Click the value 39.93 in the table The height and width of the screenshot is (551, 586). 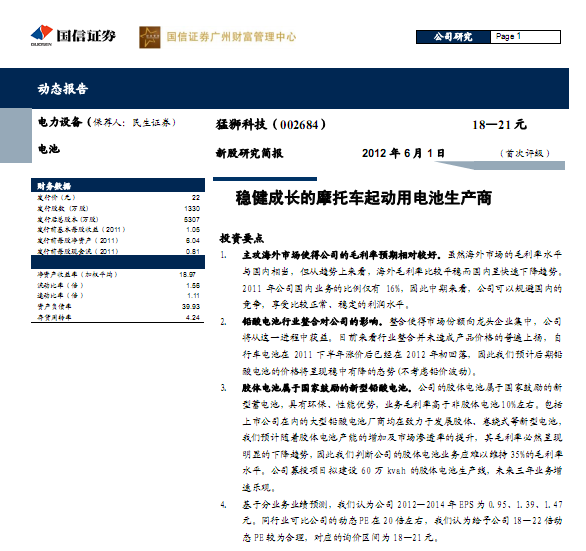click(x=191, y=306)
